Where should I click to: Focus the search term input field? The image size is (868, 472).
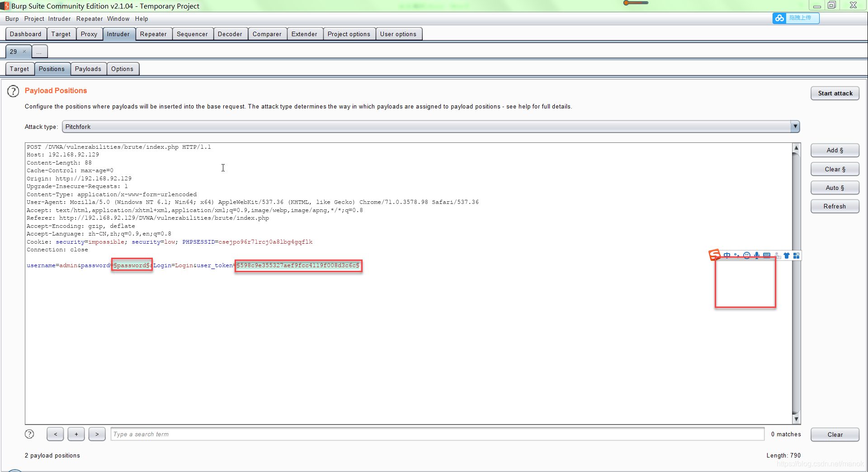[438, 434]
